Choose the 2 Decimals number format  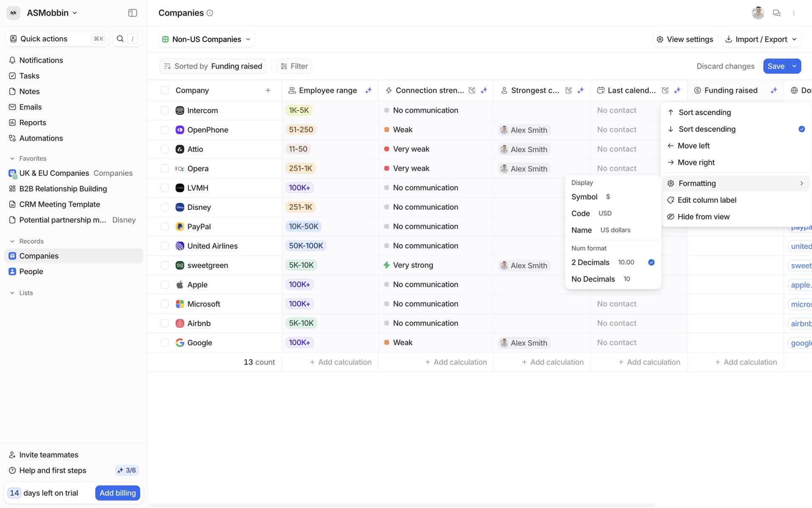click(x=613, y=262)
